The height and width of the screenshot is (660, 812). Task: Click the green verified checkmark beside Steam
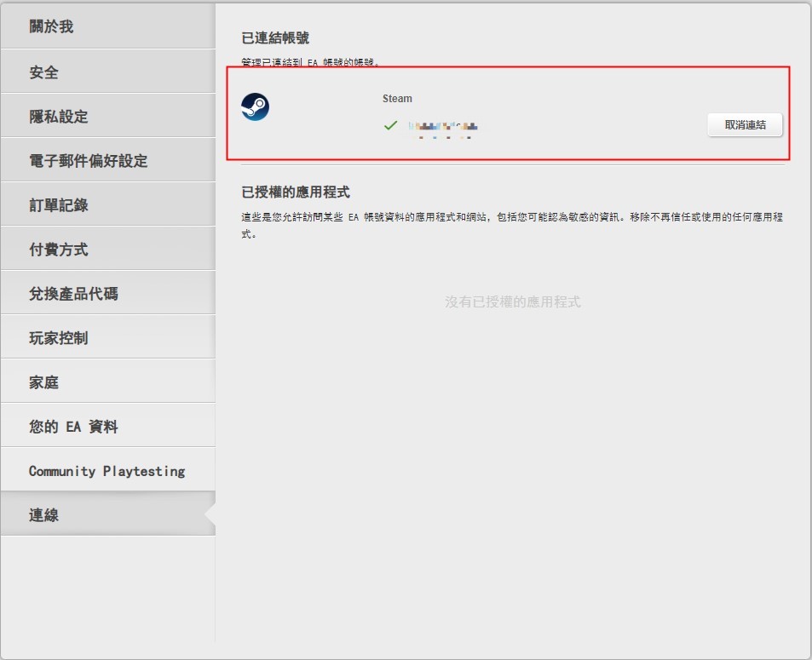pos(390,125)
